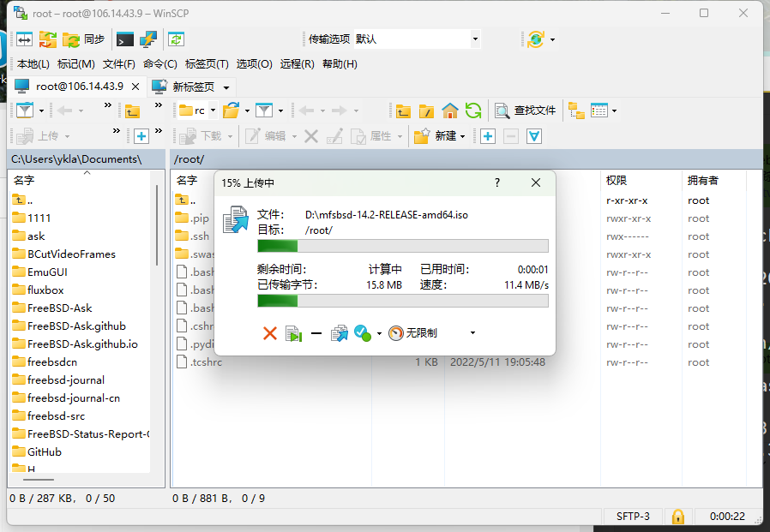Select the .pip remote folder
Screen dimensions: 770x532
[x=192, y=218]
